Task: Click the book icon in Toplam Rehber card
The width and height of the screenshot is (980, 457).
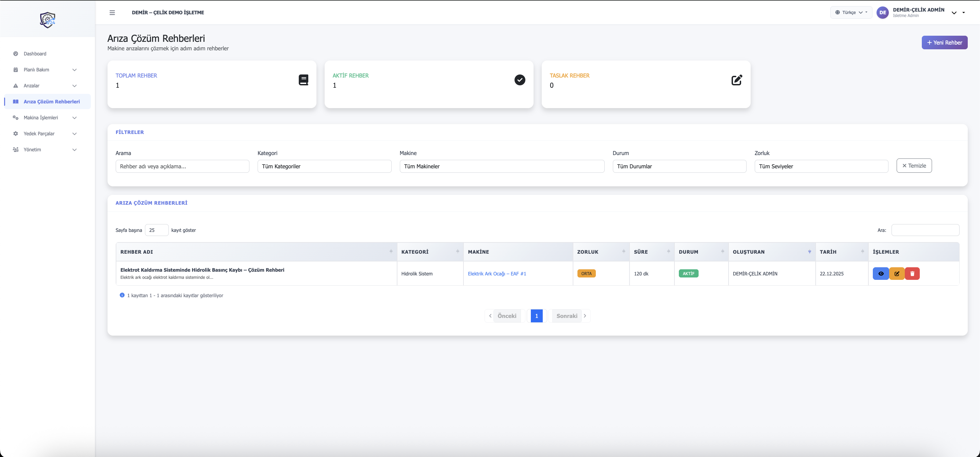Action: 303,80
